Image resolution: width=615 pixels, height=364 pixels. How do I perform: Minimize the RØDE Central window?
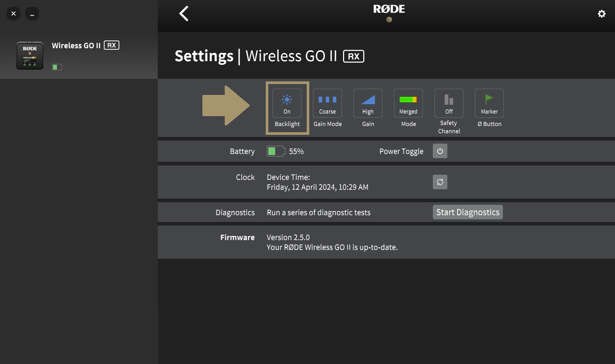pos(32,13)
